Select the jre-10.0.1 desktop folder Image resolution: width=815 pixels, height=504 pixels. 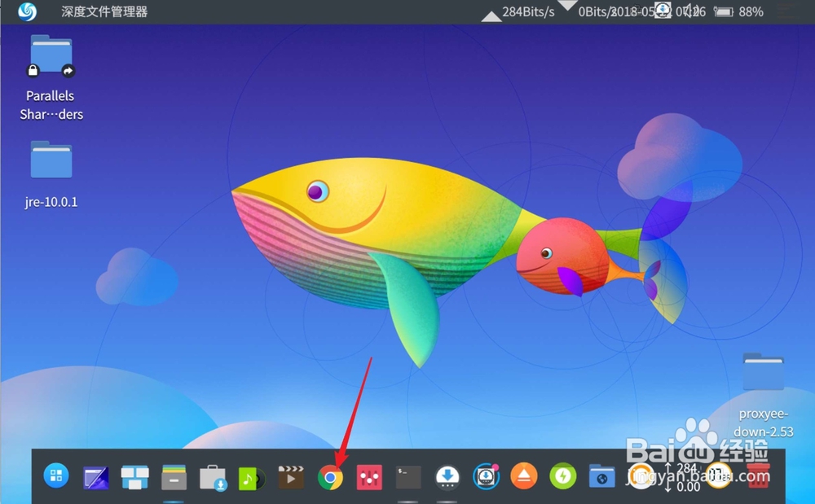tap(51, 175)
